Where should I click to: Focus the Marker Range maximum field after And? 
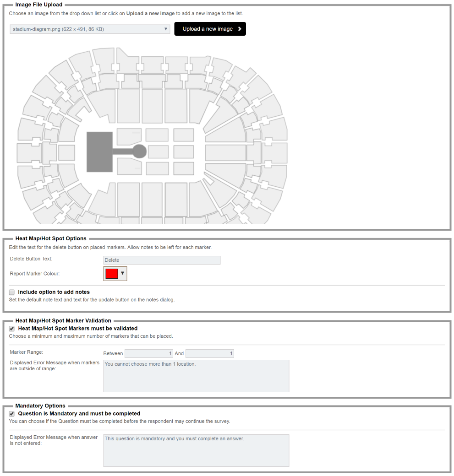[x=209, y=353]
